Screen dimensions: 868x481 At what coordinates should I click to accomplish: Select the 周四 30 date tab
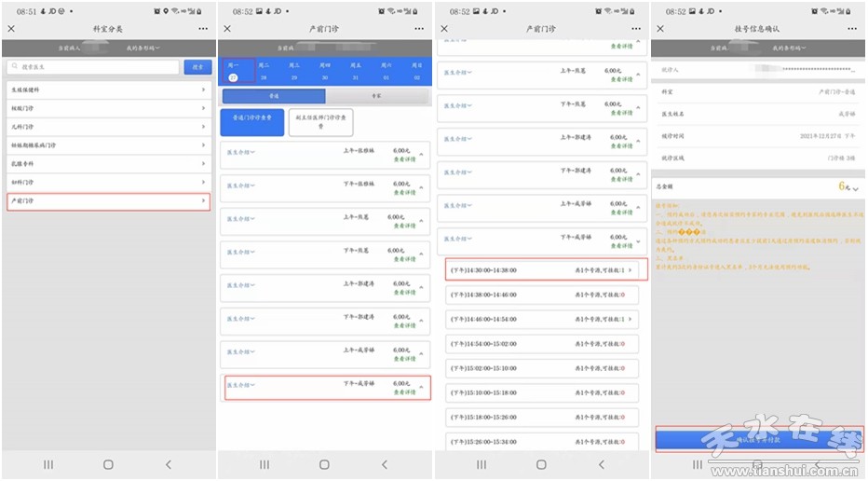click(324, 72)
